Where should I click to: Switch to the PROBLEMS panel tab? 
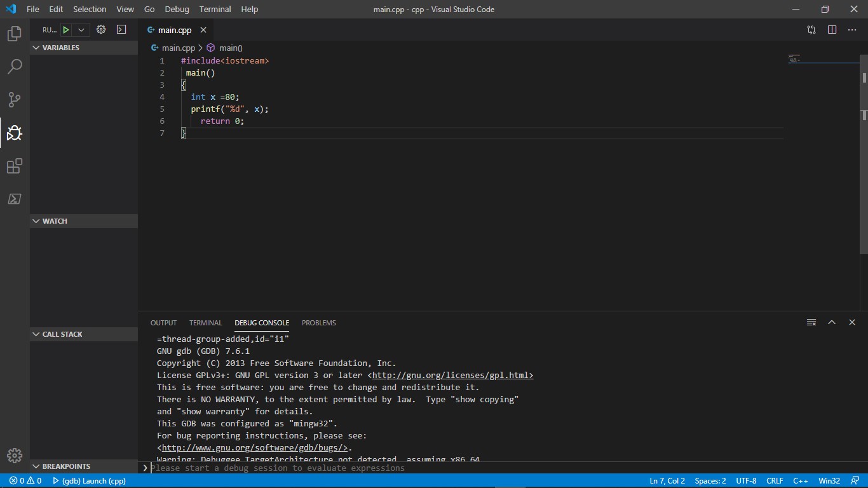318,323
